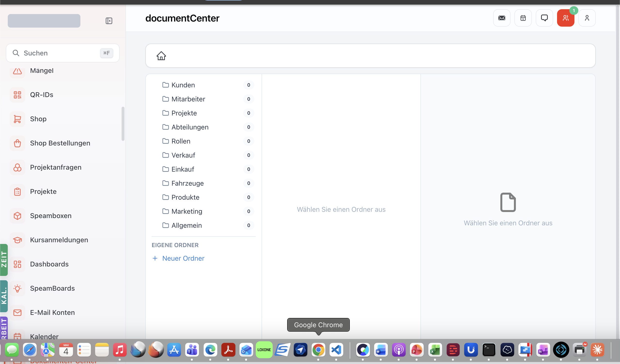Click the sidebar scrollbar thumb

click(123, 124)
